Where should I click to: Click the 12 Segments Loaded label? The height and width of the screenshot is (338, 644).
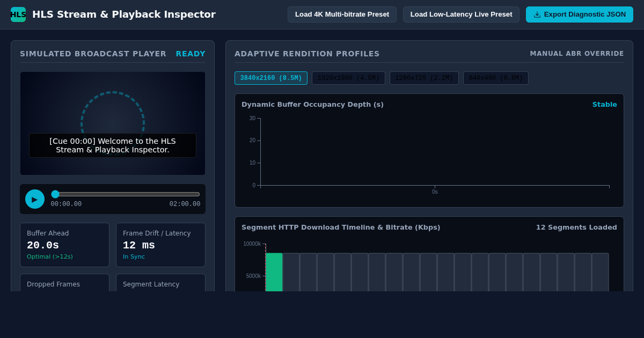pyautogui.click(x=576, y=227)
